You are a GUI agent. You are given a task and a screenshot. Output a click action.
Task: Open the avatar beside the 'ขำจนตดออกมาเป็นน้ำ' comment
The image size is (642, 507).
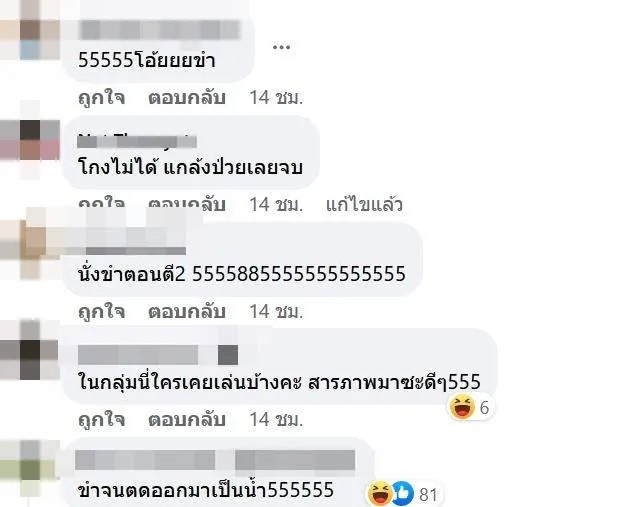29,468
